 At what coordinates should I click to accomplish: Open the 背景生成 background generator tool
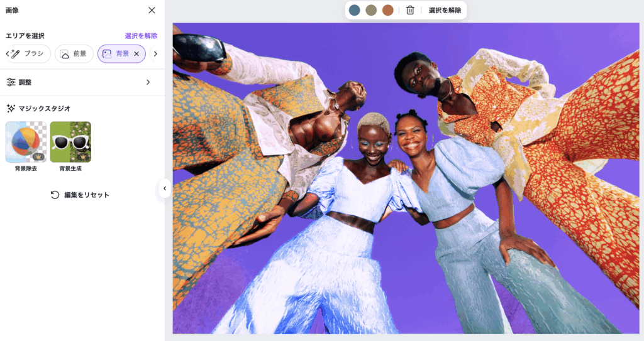[70, 142]
